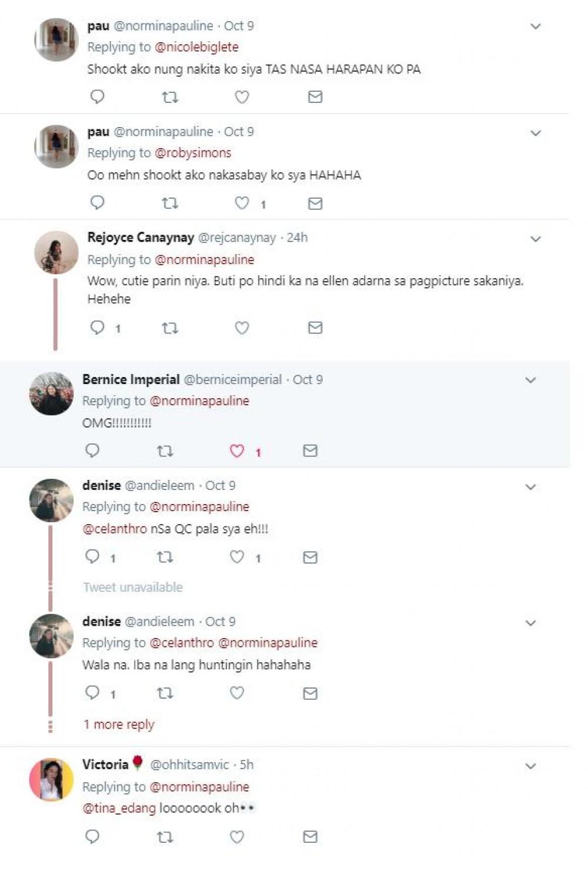Reply to pau's tweet replying to @nicolebiglete
Image resolution: width=588 pixels, height=871 pixels.
click(x=97, y=96)
